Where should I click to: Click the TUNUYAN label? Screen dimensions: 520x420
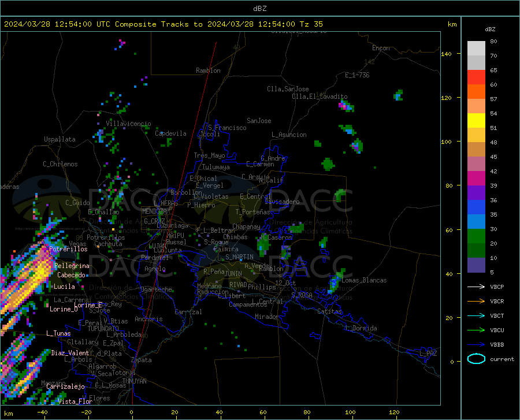tap(134, 381)
